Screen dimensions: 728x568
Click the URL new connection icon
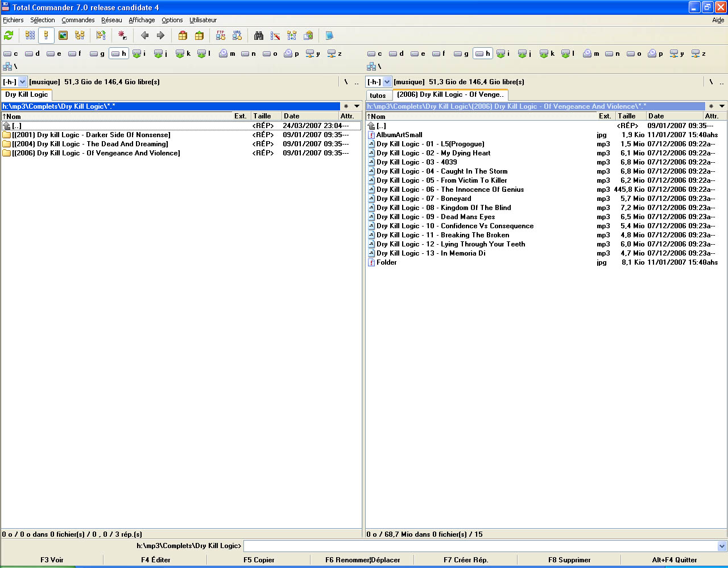(x=237, y=35)
